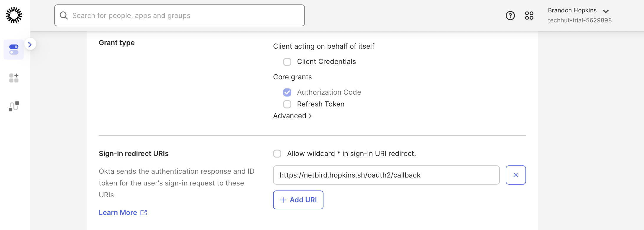The image size is (644, 230).
Task: Open the help question mark icon
Action: pyautogui.click(x=510, y=16)
